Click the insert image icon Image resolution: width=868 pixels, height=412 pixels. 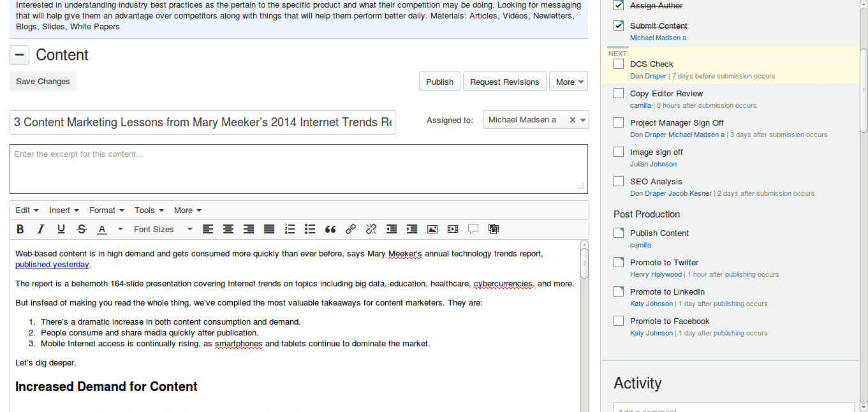coord(432,229)
